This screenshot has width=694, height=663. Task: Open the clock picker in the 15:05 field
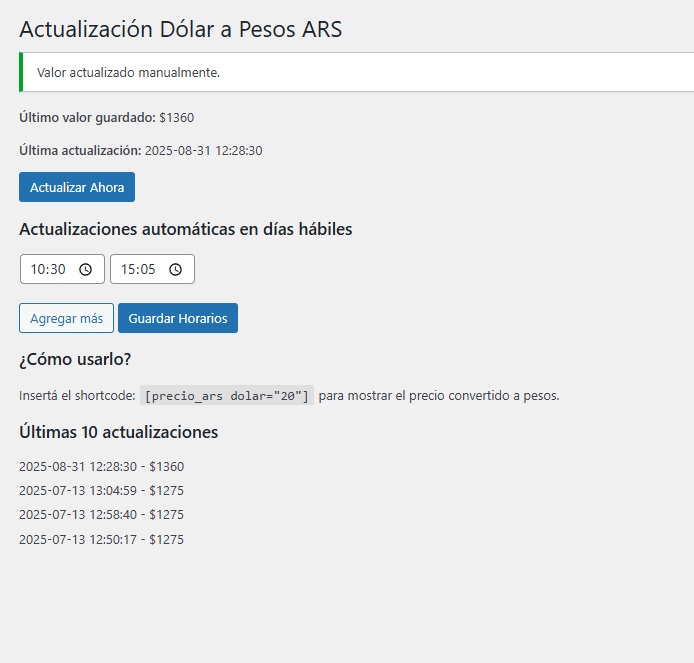point(176,269)
